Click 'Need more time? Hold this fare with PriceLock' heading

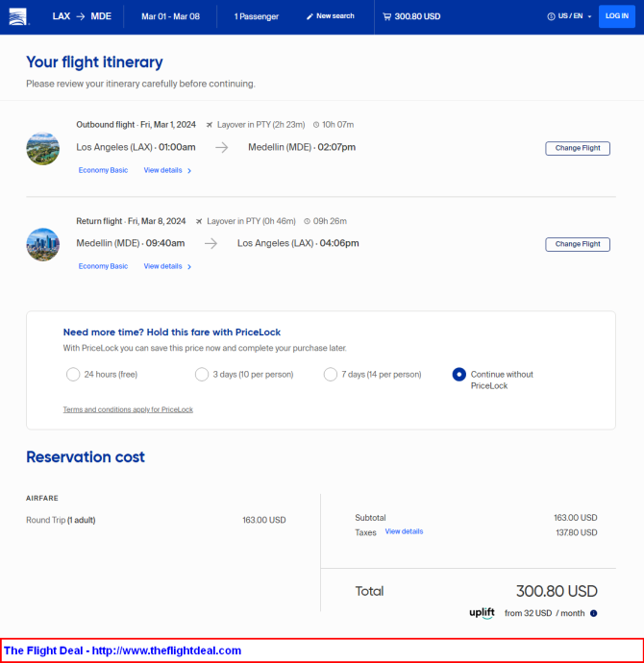point(172,332)
